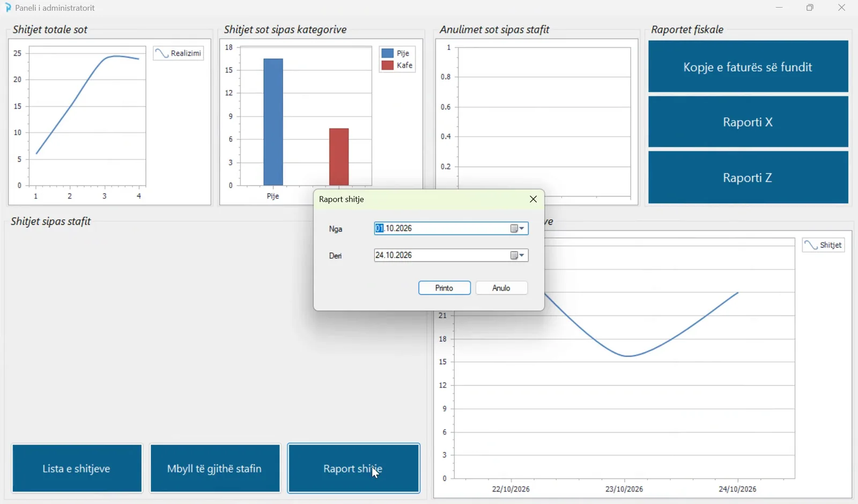Open Kopje e faturës së fundit

click(x=748, y=67)
